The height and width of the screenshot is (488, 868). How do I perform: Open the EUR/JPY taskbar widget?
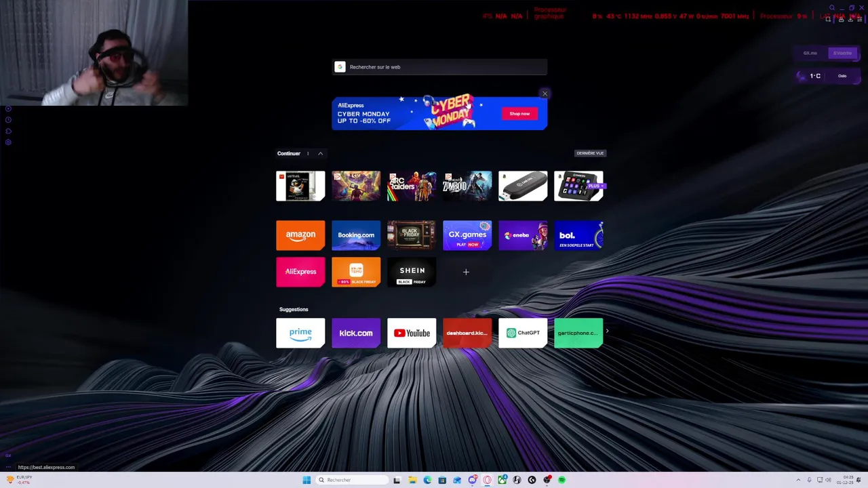pos(19,480)
